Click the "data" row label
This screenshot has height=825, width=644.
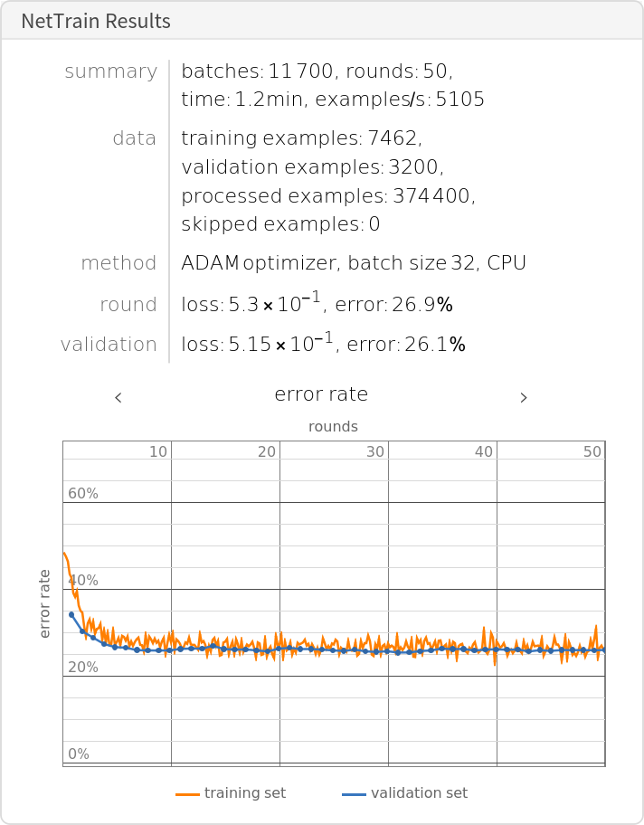click(134, 138)
